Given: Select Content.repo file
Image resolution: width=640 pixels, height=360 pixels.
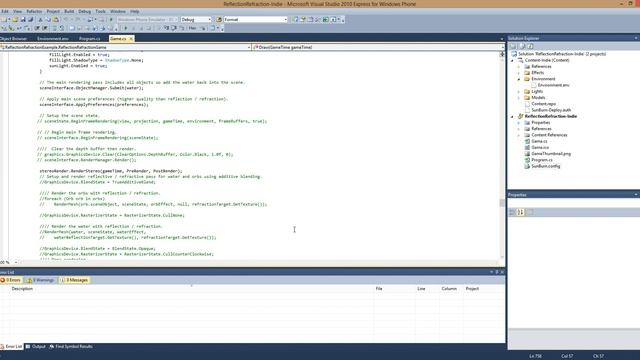Looking at the screenshot, I should point(543,104).
